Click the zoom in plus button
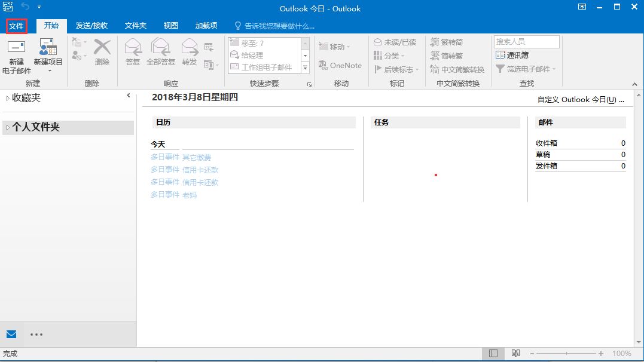 point(601,354)
